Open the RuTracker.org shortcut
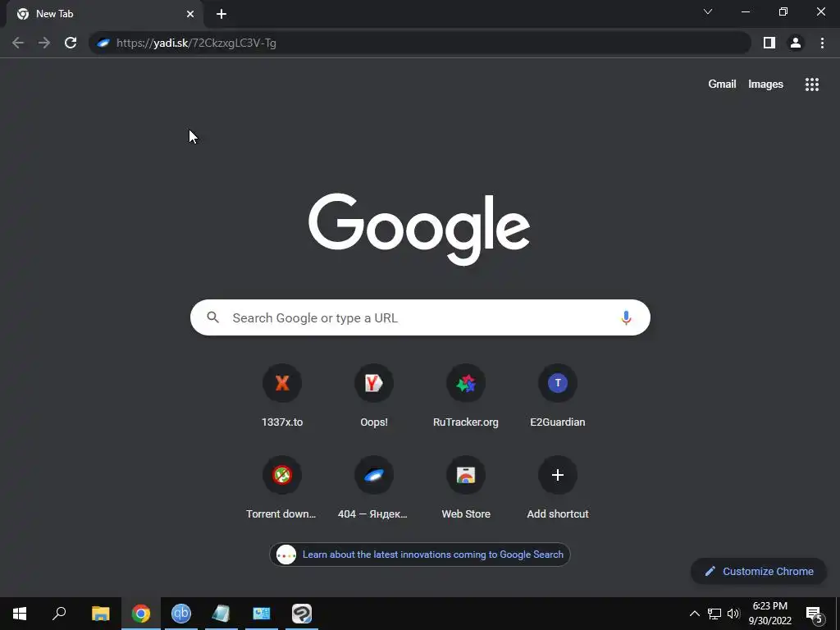 point(466,395)
